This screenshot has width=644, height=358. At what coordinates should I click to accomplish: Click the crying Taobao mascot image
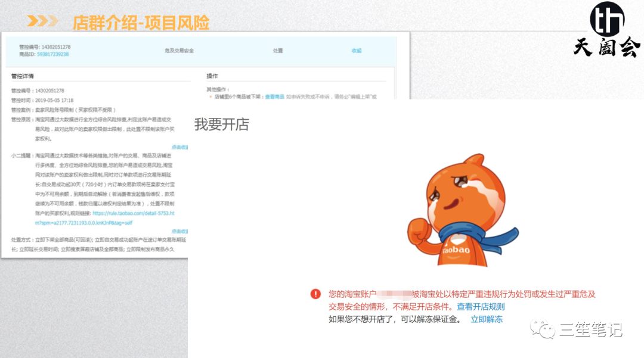point(463,211)
